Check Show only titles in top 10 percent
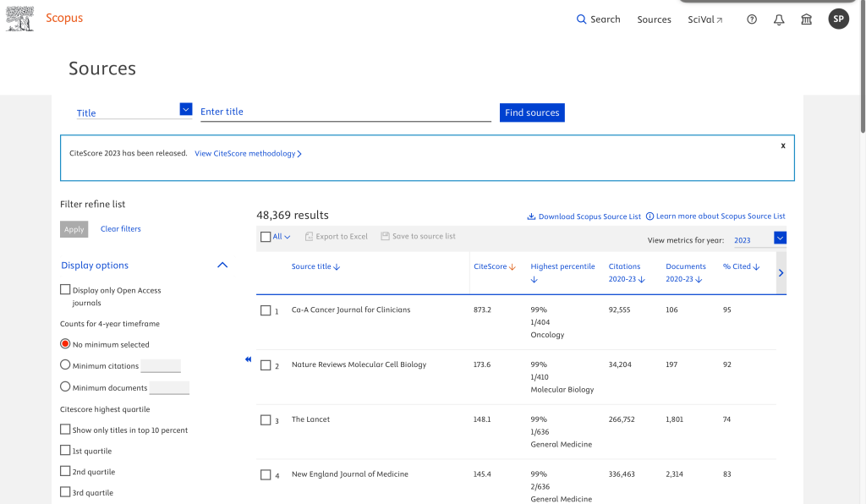The width and height of the screenshot is (866, 504). tap(65, 429)
